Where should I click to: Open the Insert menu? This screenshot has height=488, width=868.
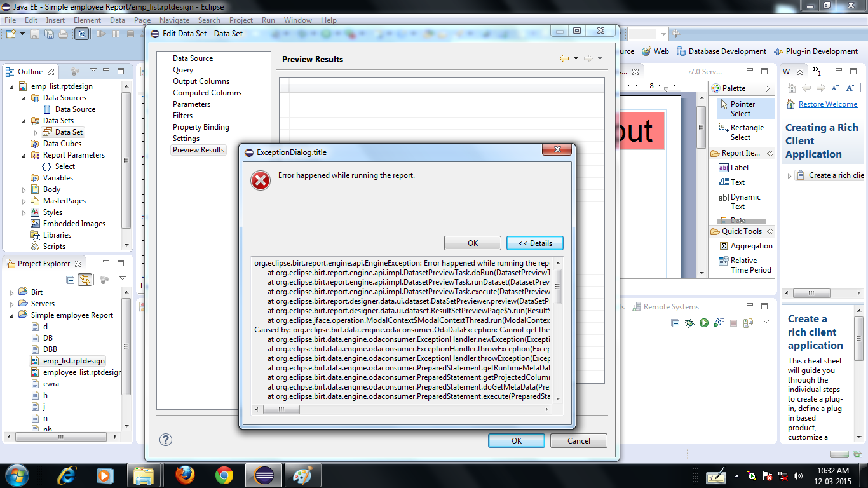(x=55, y=20)
